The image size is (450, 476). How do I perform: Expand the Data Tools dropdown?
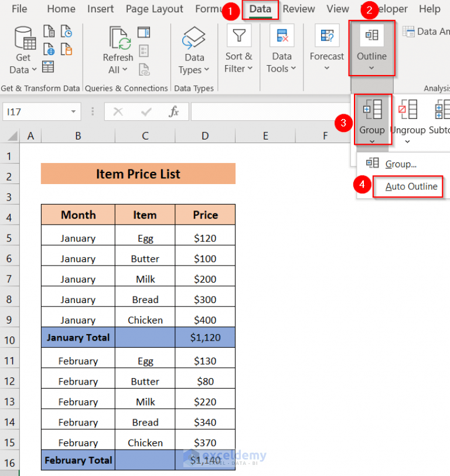pyautogui.click(x=281, y=49)
